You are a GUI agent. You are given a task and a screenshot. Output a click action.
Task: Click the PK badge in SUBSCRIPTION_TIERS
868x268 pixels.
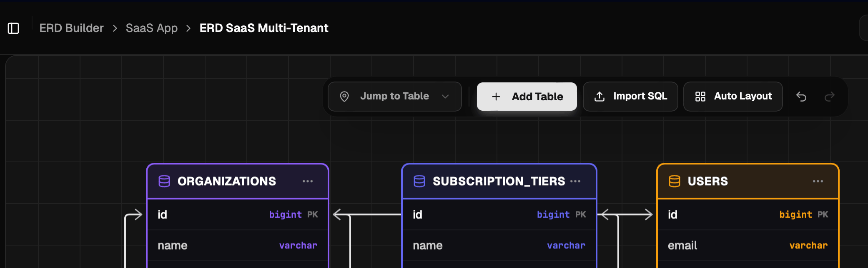[x=581, y=215]
